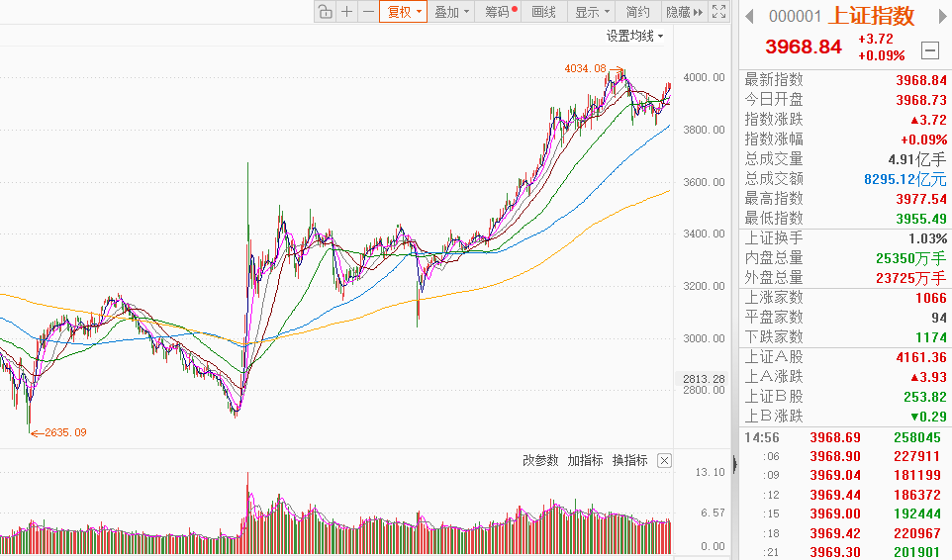
Task: Select the 画线 drawing tools item
Action: tap(544, 12)
